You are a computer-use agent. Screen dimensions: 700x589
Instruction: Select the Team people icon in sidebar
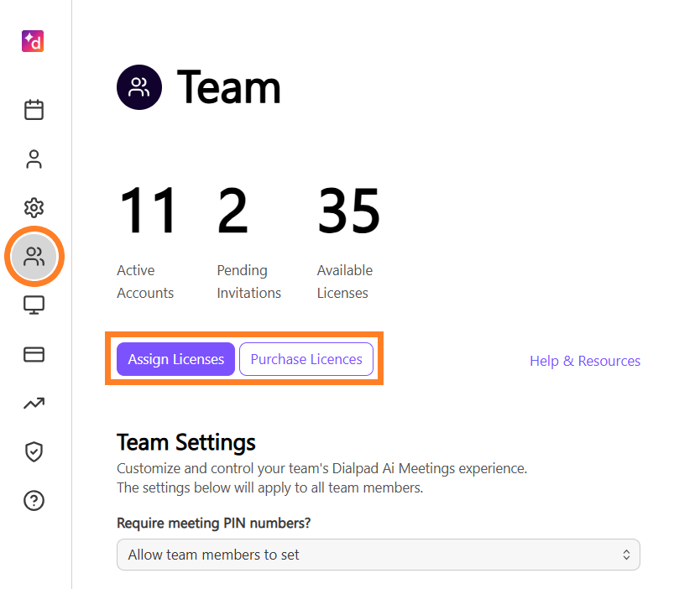click(34, 257)
